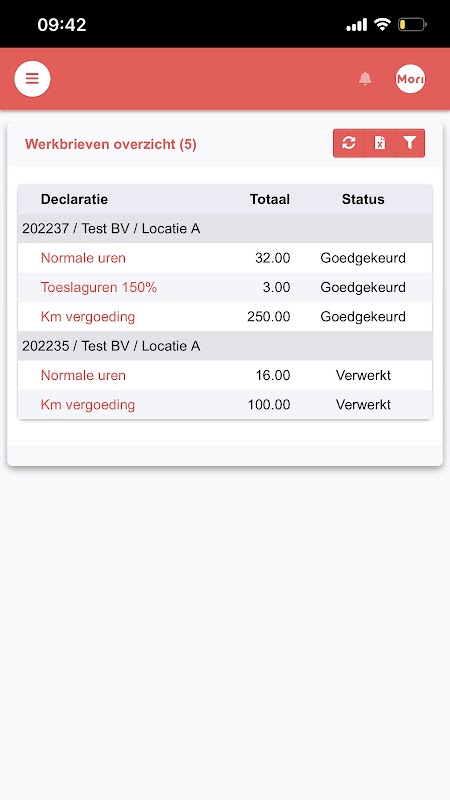This screenshot has width=450, height=800.
Task: Sort by Status column header
Action: point(363,199)
